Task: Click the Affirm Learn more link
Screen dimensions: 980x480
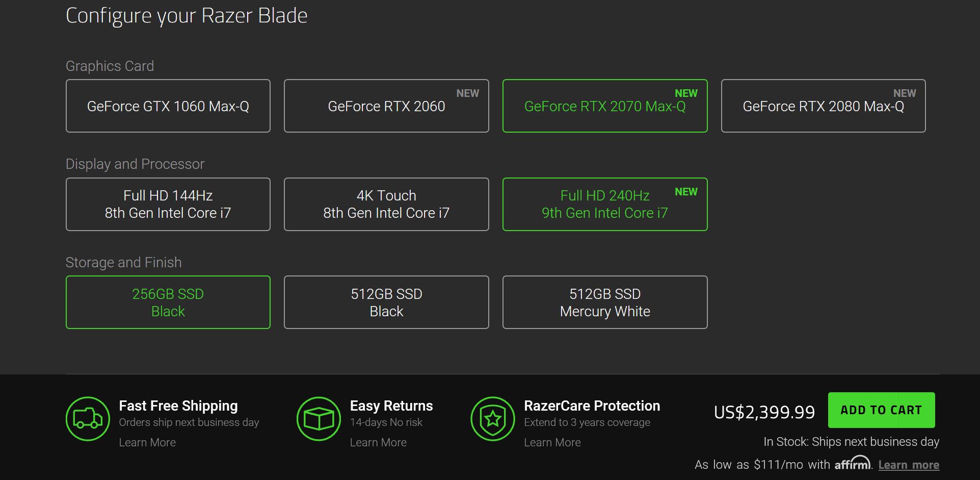Action: [909, 465]
